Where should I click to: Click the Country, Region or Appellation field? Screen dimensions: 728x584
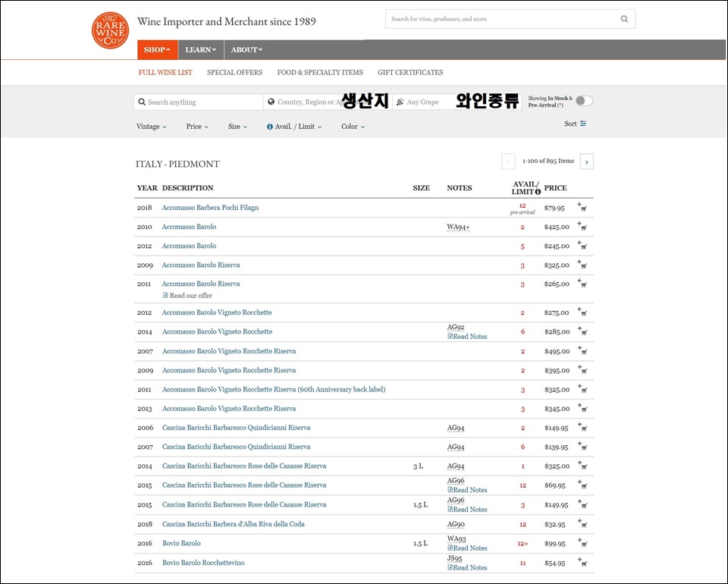pos(328,102)
